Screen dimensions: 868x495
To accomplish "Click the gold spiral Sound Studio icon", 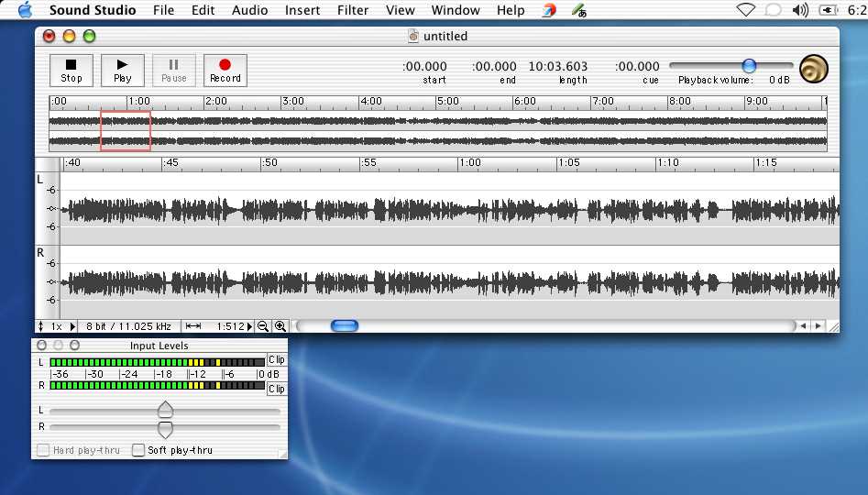I will pyautogui.click(x=814, y=70).
